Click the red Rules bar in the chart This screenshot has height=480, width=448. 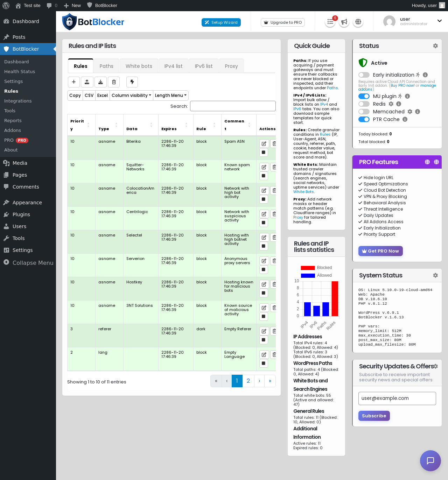[x=335, y=298]
